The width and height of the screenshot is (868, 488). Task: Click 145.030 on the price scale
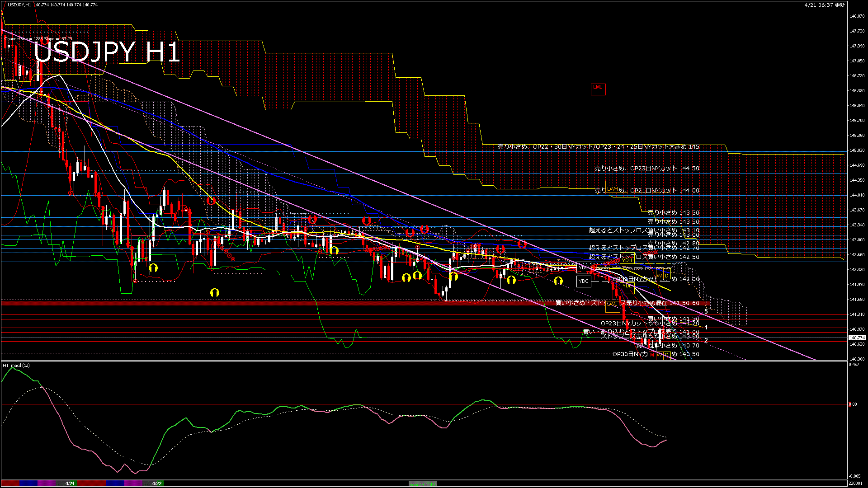(x=857, y=150)
